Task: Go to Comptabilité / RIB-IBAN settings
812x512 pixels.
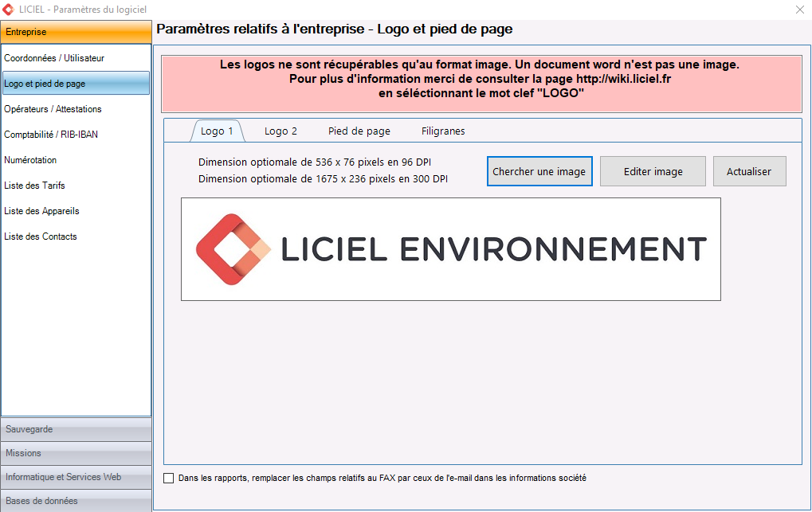Action: [51, 135]
